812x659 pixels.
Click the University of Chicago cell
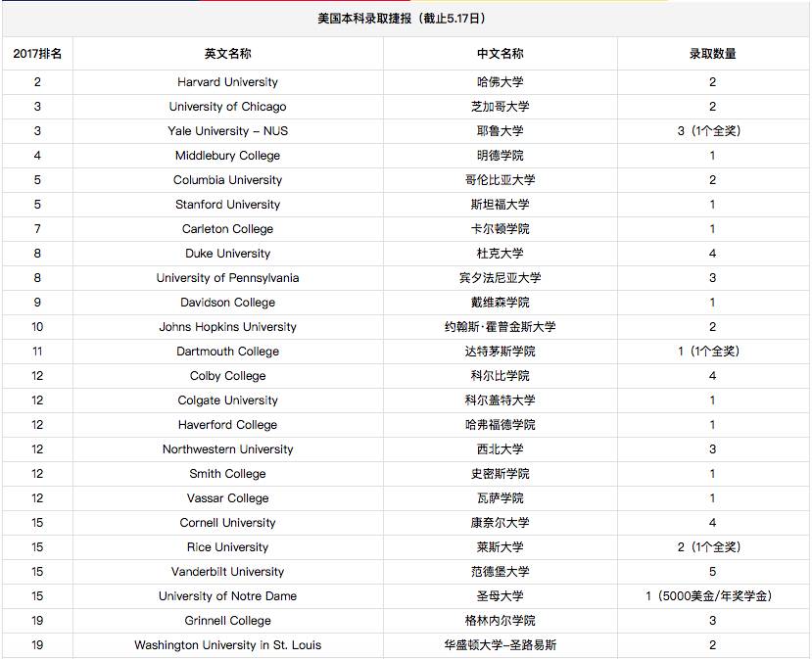click(x=228, y=107)
